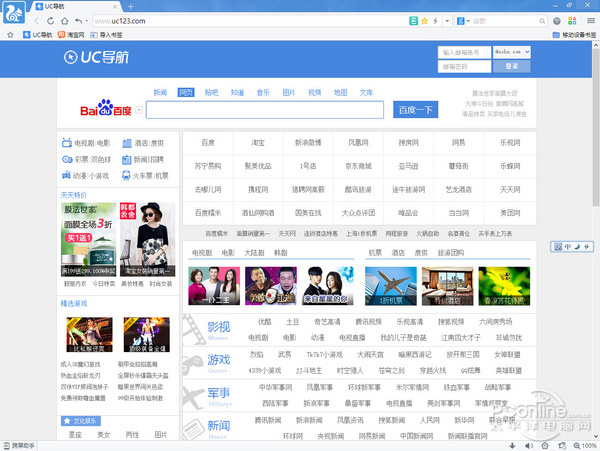Screen dimensions: 600x451
Task: Click the game icon beside 动漫
Action: click(x=66, y=175)
